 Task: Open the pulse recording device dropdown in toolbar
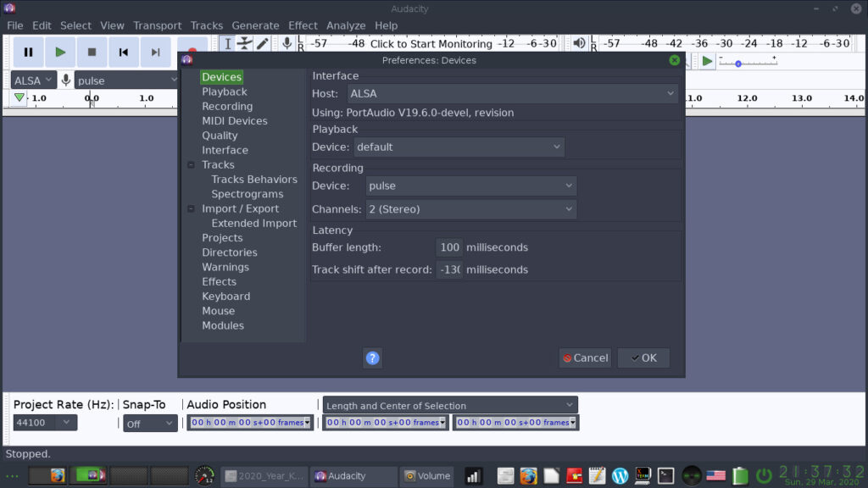[x=127, y=80]
